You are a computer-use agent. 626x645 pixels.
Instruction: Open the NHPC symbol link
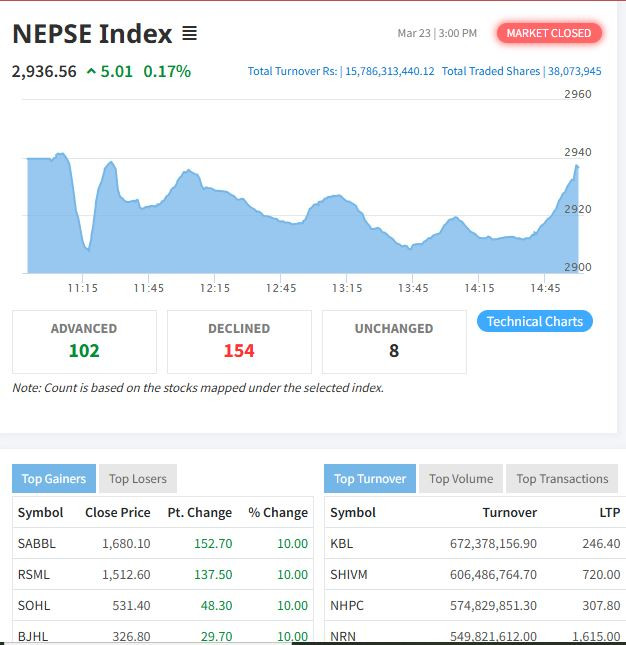click(x=346, y=606)
